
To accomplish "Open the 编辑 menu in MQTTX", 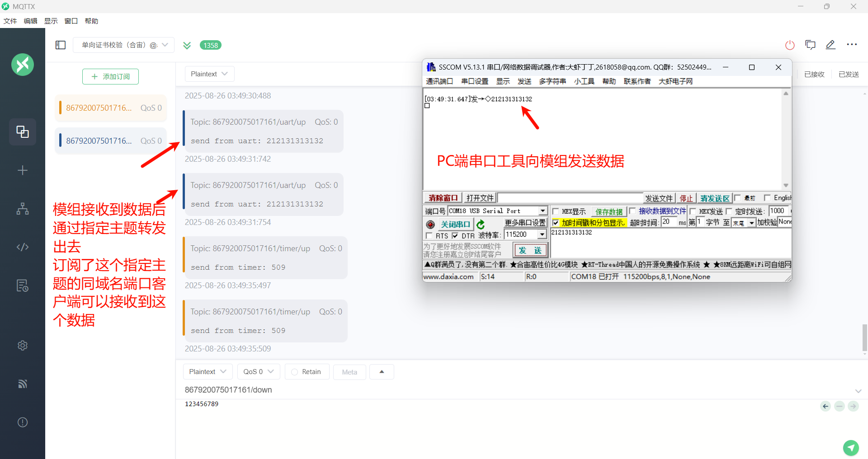I will pos(30,21).
